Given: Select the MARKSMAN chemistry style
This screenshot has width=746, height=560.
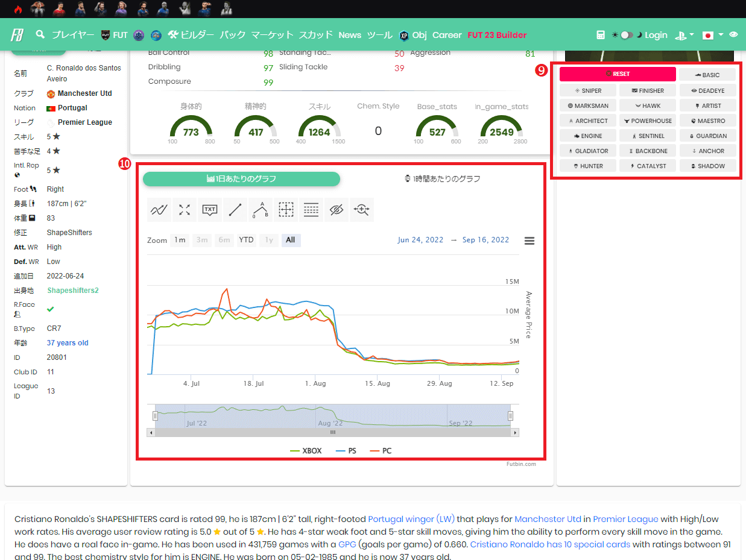Looking at the screenshot, I should coord(588,105).
